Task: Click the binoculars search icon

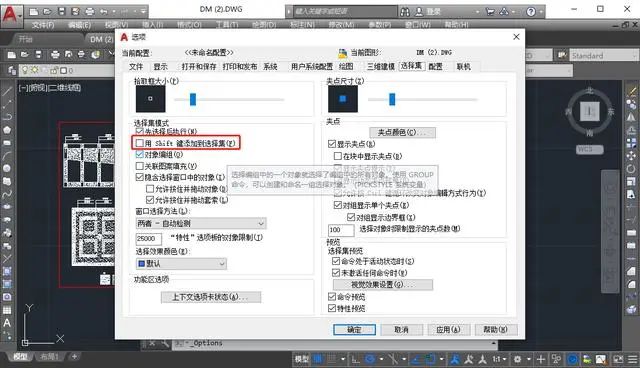Action: [404, 12]
